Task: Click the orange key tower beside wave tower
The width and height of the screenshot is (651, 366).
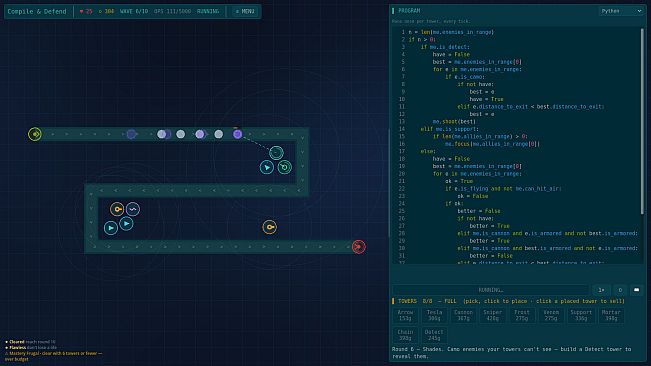Action: pos(117,209)
